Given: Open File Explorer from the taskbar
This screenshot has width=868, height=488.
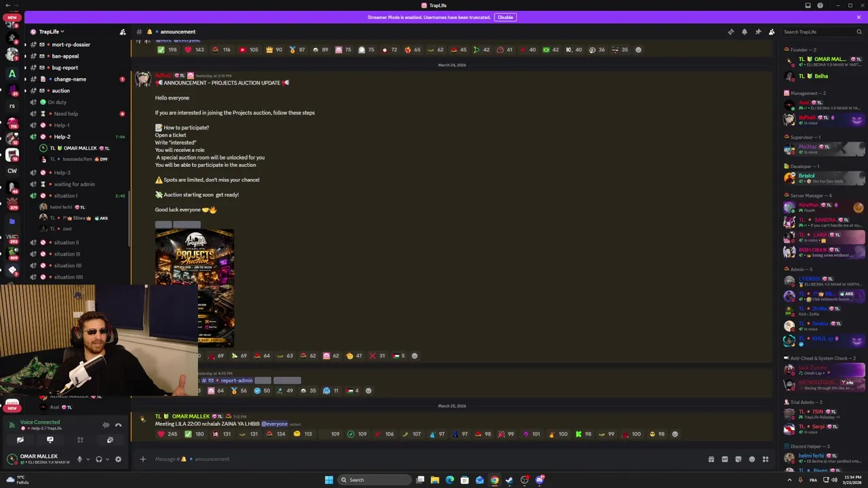Looking at the screenshot, I should click(x=435, y=480).
